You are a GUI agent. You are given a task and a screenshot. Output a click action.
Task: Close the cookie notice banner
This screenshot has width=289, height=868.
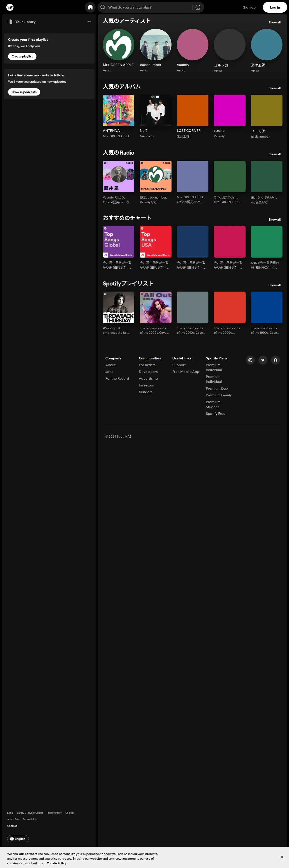point(282,857)
